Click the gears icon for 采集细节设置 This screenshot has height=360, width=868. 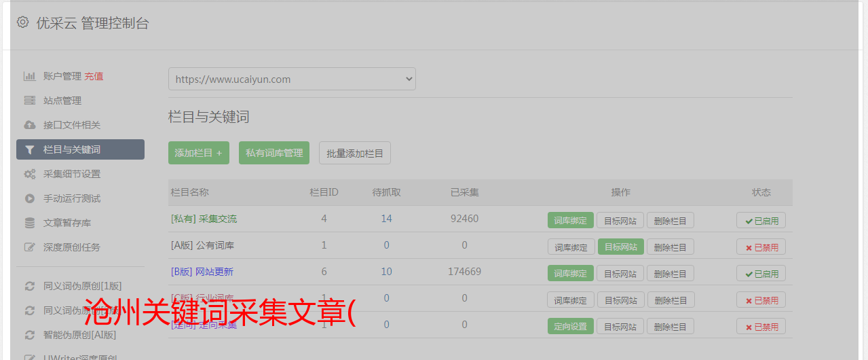(30, 174)
